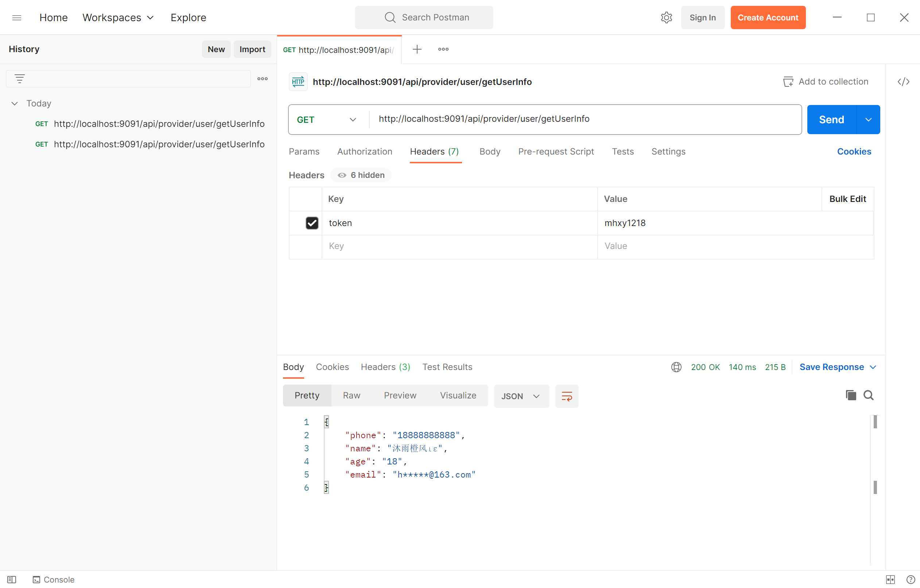The height and width of the screenshot is (588, 920).
Task: Click the code snippet icon
Action: coord(903,81)
